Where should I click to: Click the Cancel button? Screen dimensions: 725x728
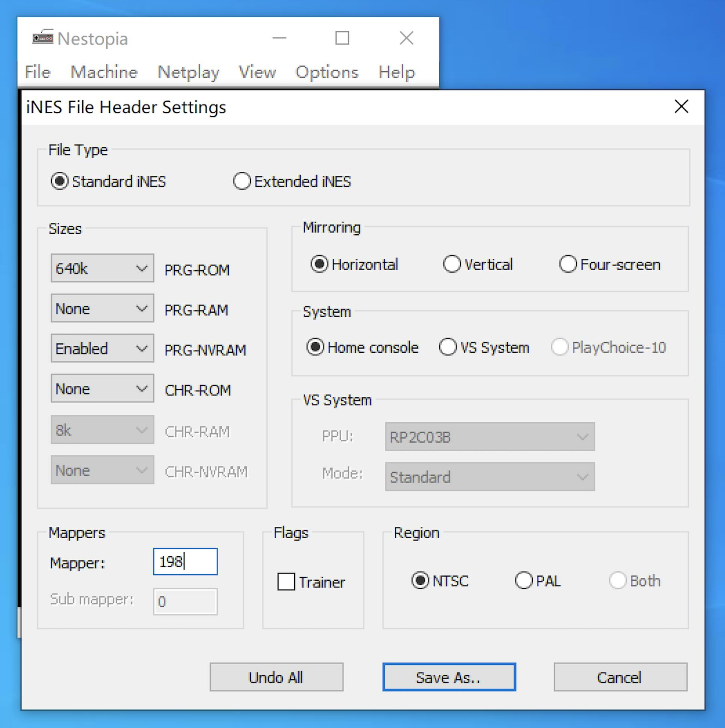click(620, 677)
